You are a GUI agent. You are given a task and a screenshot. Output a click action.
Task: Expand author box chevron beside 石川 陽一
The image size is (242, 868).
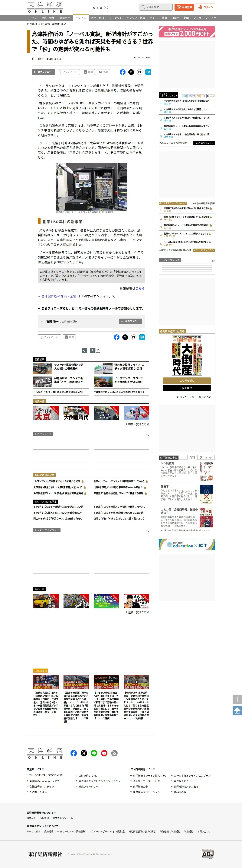pos(41,321)
